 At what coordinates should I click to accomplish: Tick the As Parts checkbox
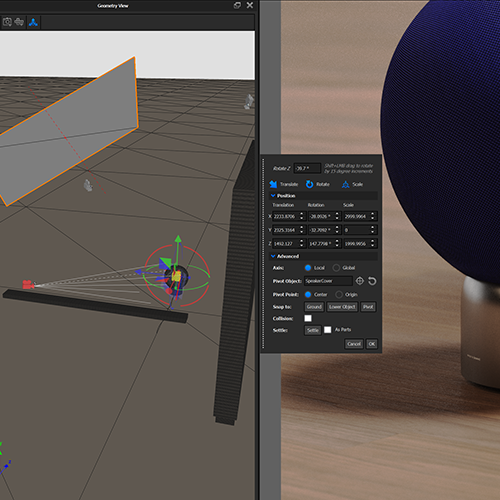click(x=328, y=330)
